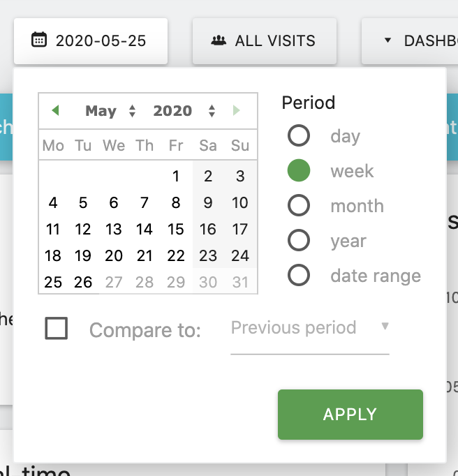Open the year selector showing 2020
This screenshot has height=476, width=458.
(184, 111)
